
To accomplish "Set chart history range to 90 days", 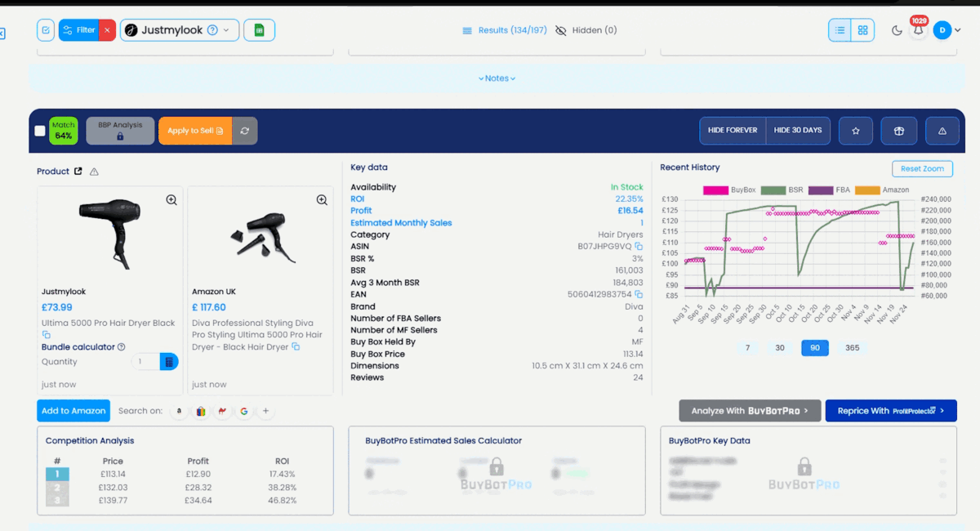I will coord(815,348).
